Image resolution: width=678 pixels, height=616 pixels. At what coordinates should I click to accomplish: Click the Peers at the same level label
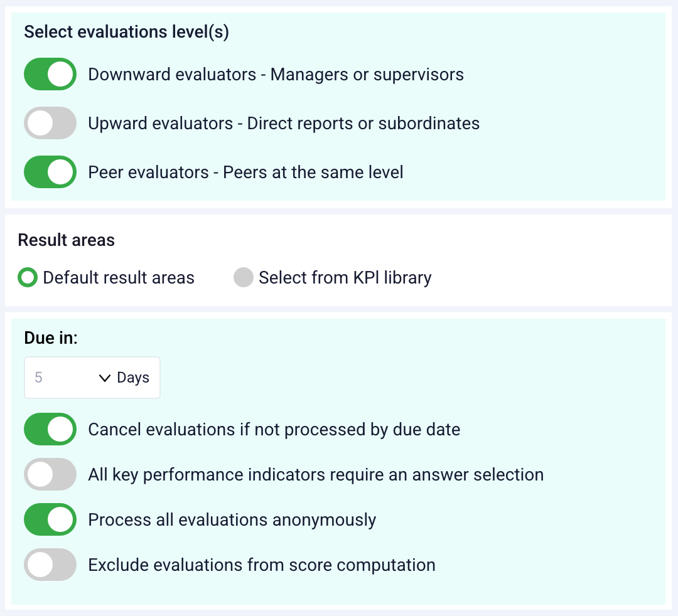[x=313, y=172]
